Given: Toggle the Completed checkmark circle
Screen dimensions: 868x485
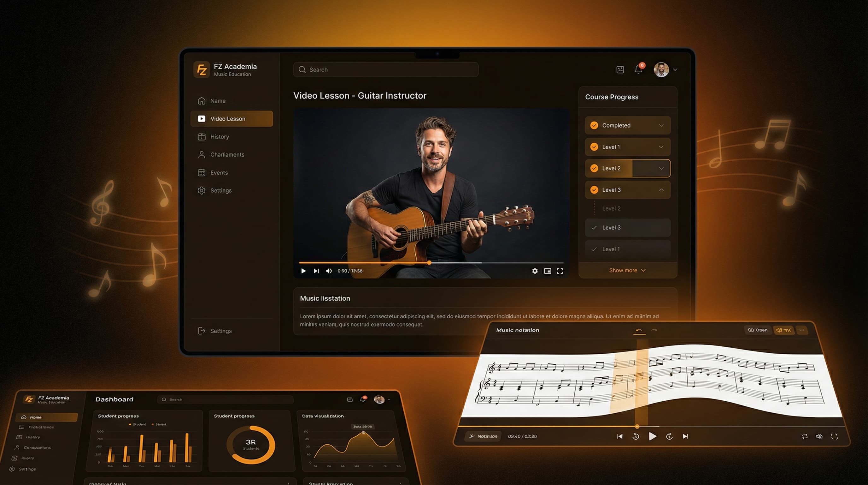Looking at the screenshot, I should click(594, 125).
